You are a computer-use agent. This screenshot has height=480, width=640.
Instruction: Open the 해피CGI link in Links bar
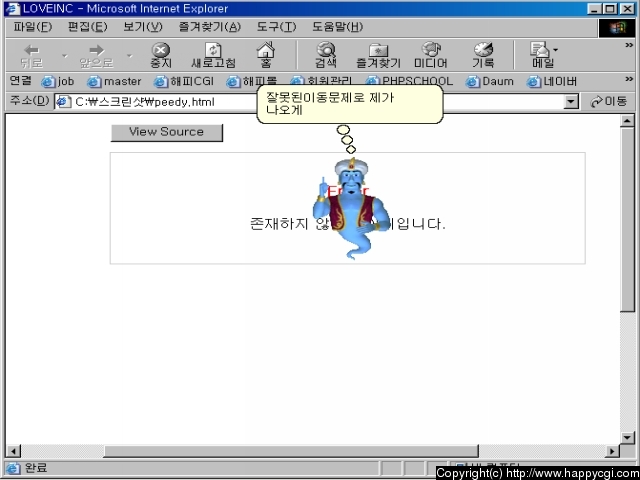184,82
